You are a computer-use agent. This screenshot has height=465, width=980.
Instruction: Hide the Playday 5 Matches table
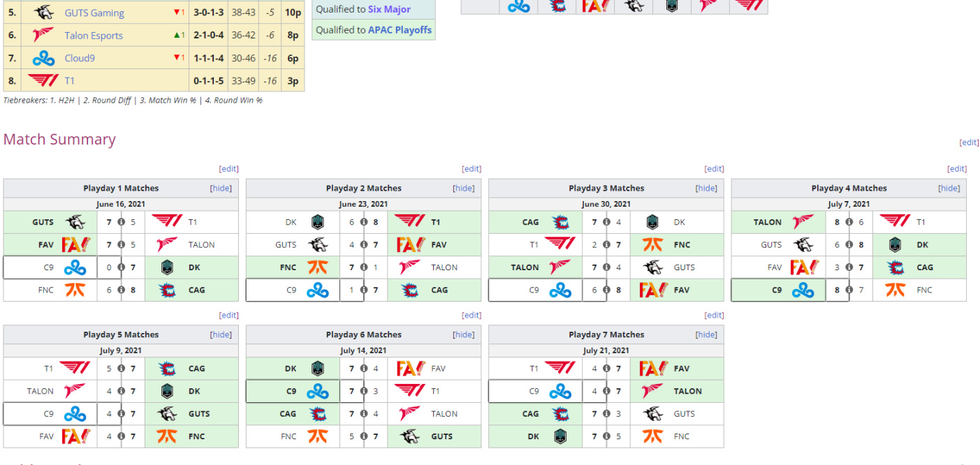pos(221,335)
